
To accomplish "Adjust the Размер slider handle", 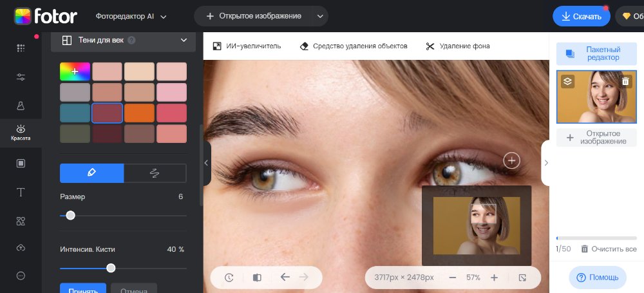I will [71, 215].
